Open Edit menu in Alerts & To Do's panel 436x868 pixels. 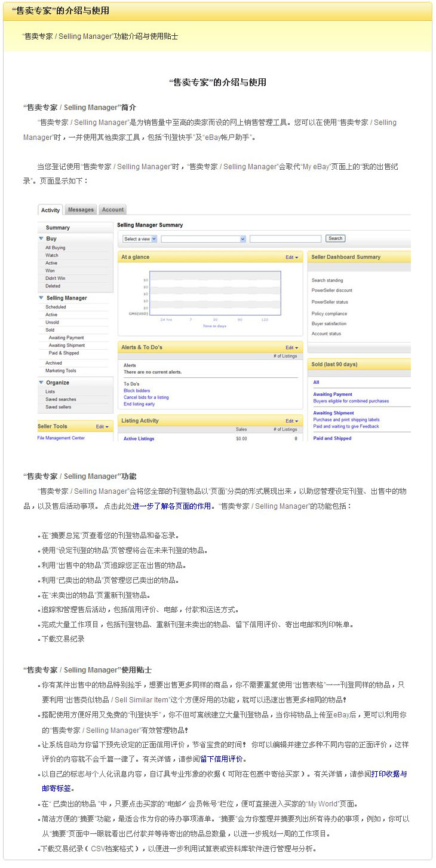tap(291, 347)
